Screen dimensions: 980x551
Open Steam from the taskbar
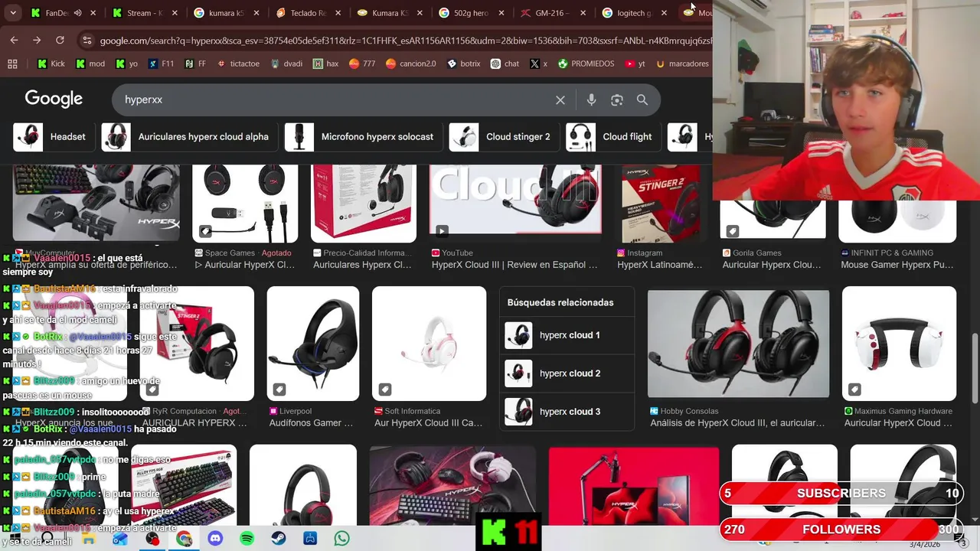tap(279, 539)
